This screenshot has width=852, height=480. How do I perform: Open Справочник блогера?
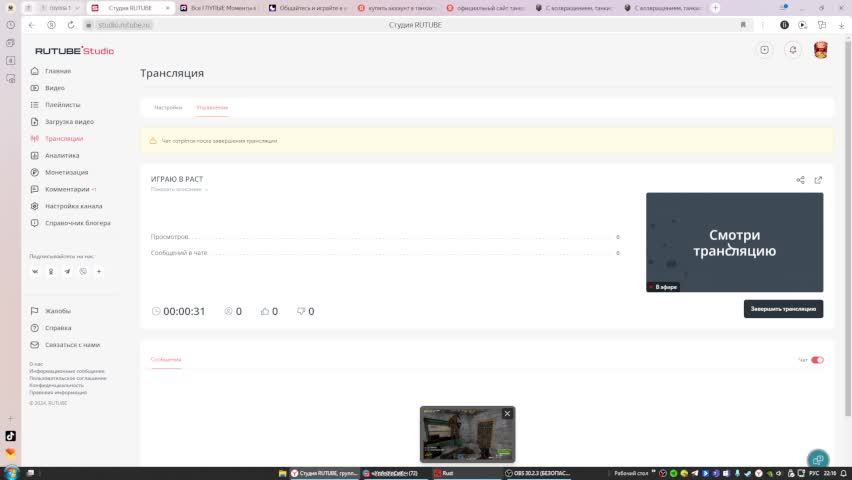[x=77, y=223]
